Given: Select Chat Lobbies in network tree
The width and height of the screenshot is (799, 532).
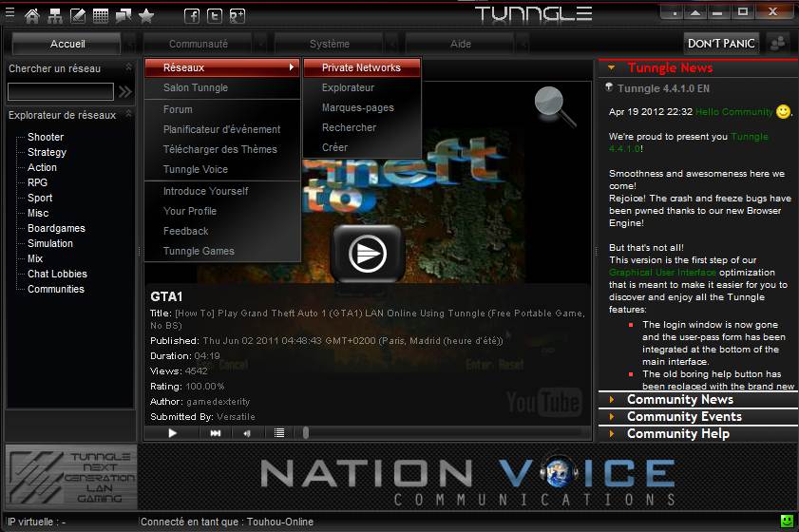Looking at the screenshot, I should coord(57,274).
